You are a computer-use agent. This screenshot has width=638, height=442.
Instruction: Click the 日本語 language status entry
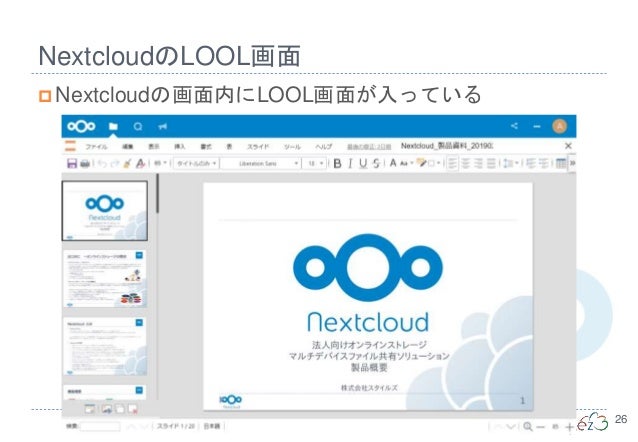pyautogui.click(x=212, y=426)
